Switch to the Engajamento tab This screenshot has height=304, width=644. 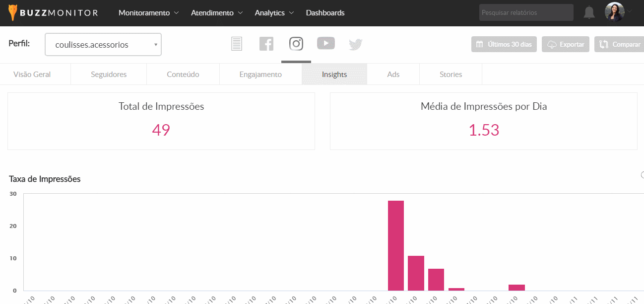point(260,75)
